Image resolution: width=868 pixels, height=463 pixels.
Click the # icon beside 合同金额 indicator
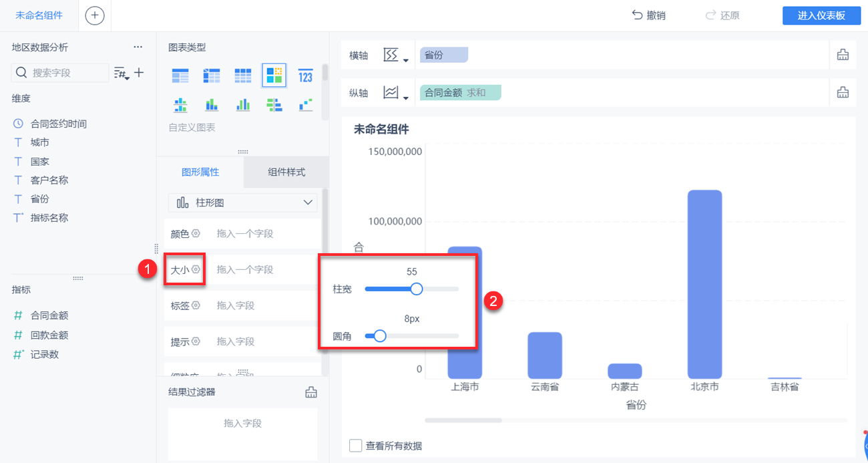(x=18, y=315)
